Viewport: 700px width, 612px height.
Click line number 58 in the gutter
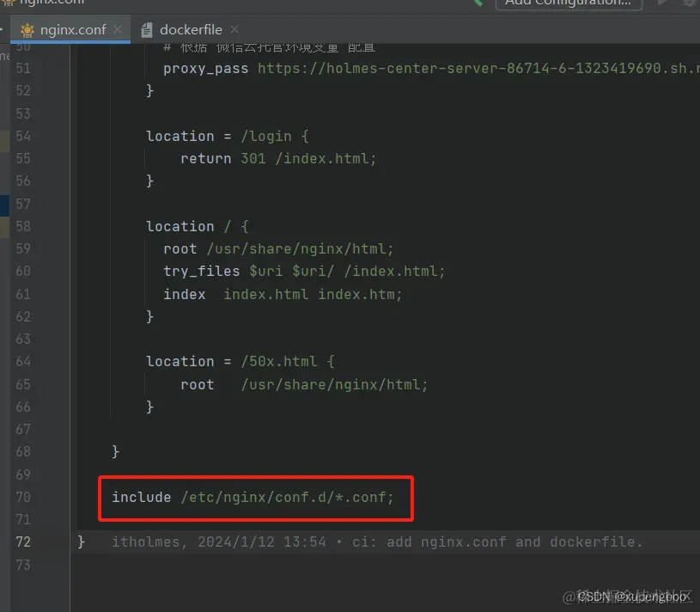point(23,226)
